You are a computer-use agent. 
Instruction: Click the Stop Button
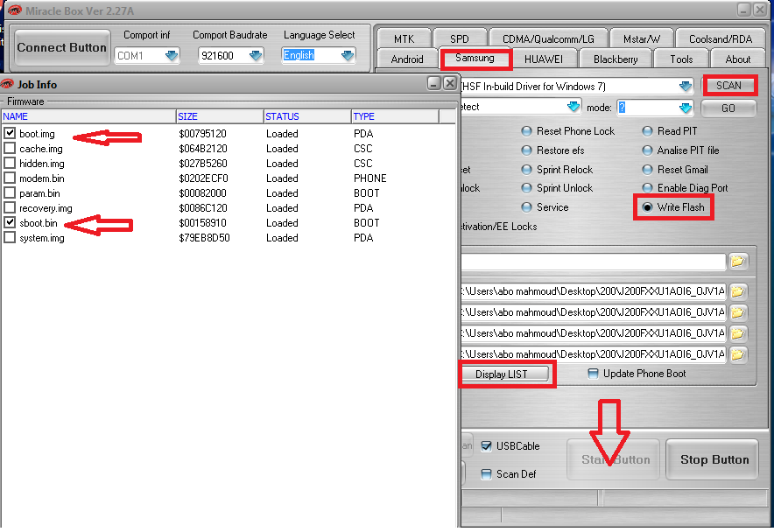pyautogui.click(x=713, y=459)
